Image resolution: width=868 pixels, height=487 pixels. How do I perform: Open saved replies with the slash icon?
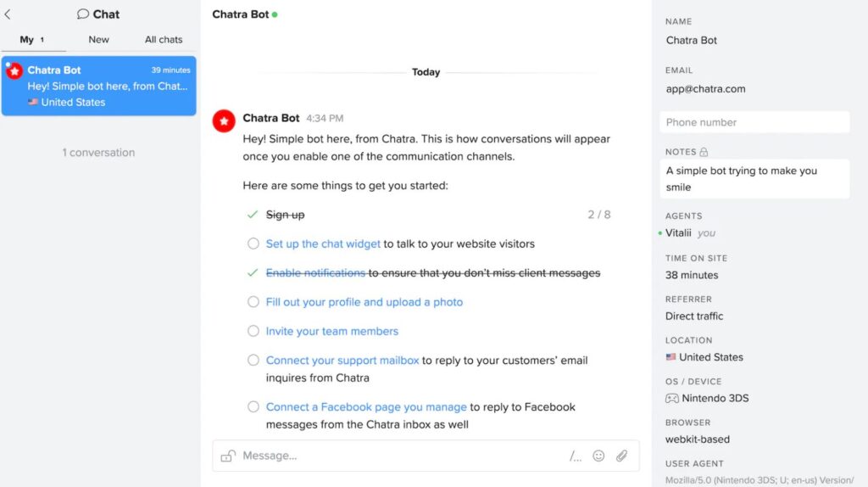coord(576,456)
